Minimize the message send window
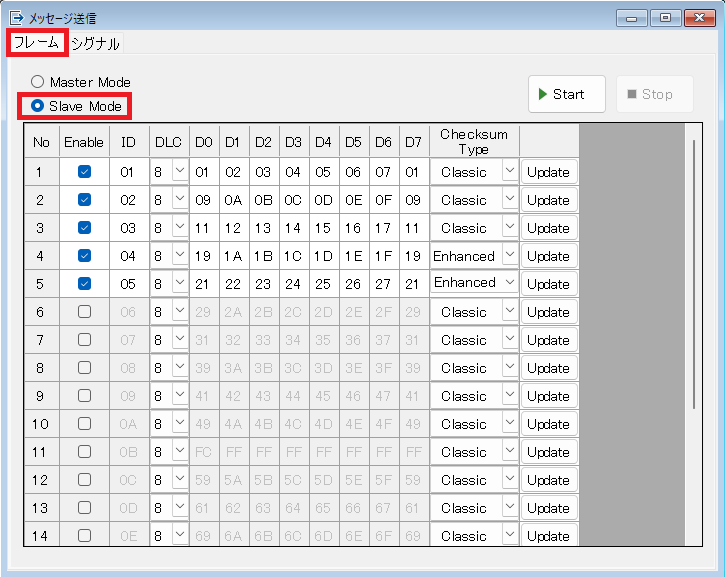The height and width of the screenshot is (577, 725). click(632, 18)
